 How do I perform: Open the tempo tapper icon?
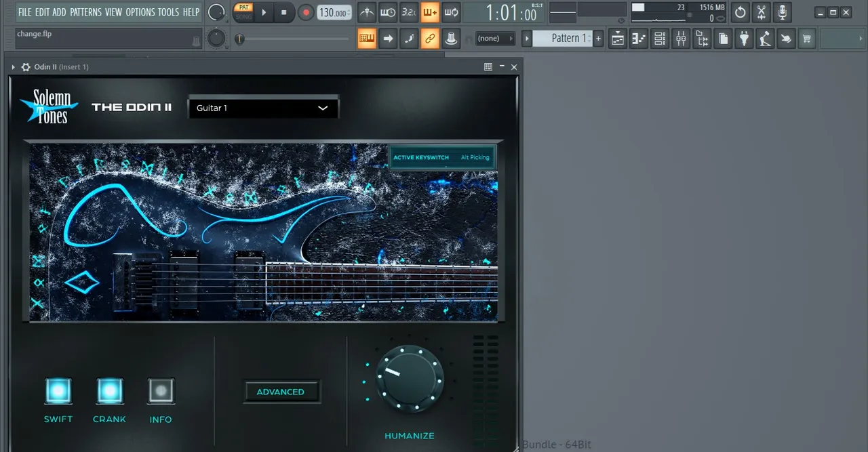(x=765, y=39)
